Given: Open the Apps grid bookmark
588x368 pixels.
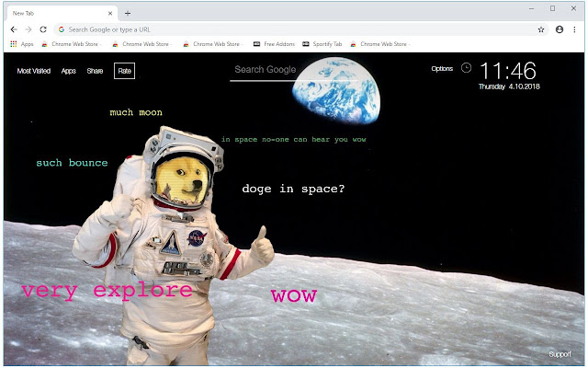Looking at the screenshot, I should (x=22, y=44).
